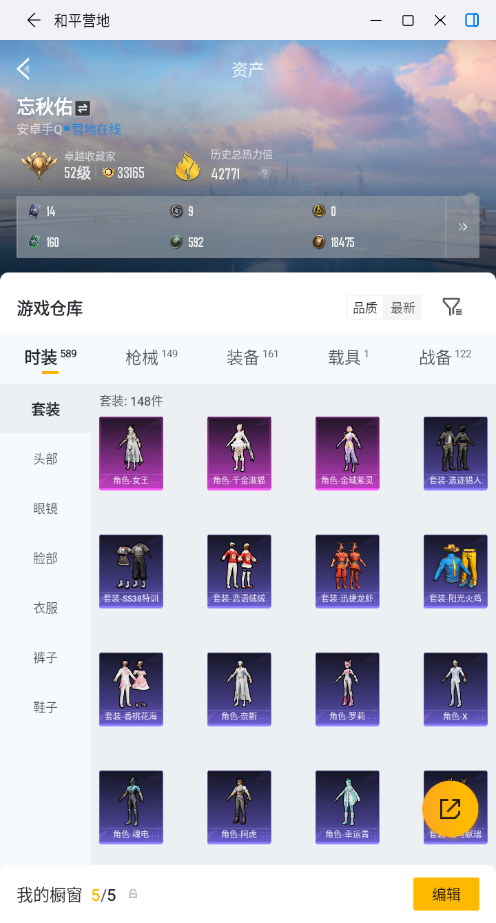Screen dimensions: 496x923
Task: Open the 套装-迅捷龙虾 outfit
Action: [x=347, y=572]
